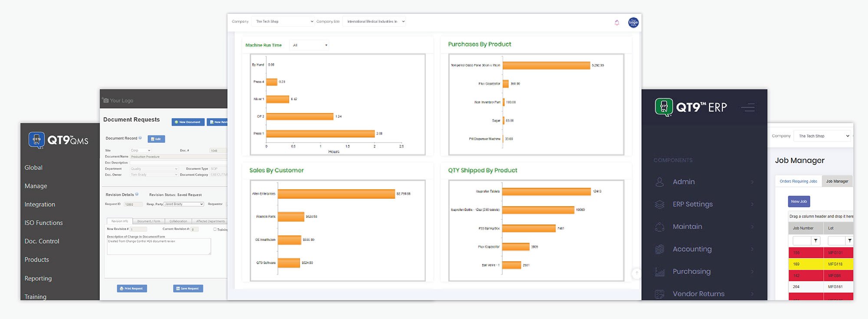Open the Company dropdown in Job Manager window
868x319 pixels.
[822, 136]
